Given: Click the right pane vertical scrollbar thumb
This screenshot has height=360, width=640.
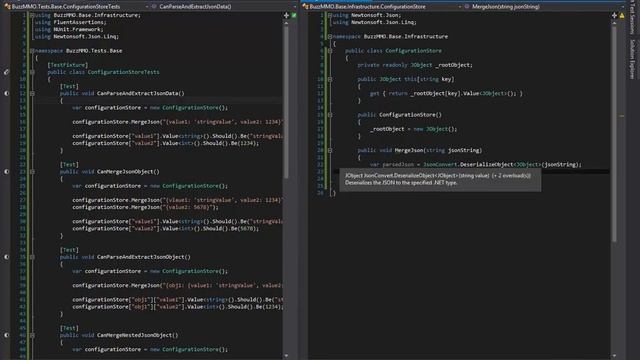Looking at the screenshot, I should click(614, 134).
